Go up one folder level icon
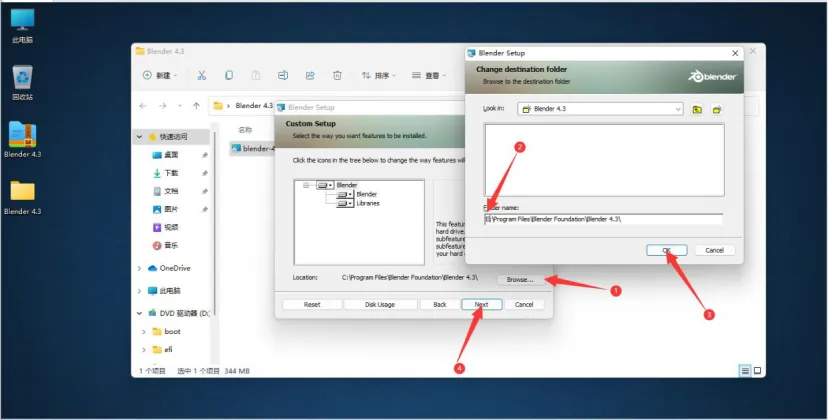This screenshot has height=420, width=828. tap(697, 109)
